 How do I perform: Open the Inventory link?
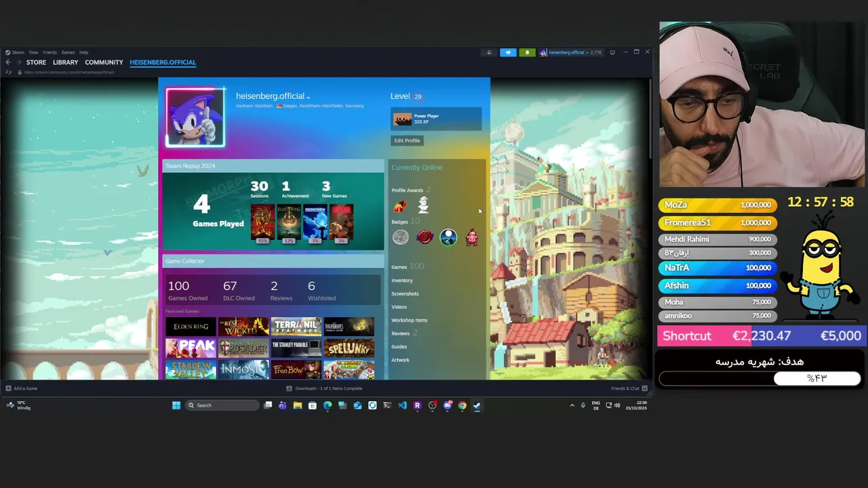[x=402, y=280]
